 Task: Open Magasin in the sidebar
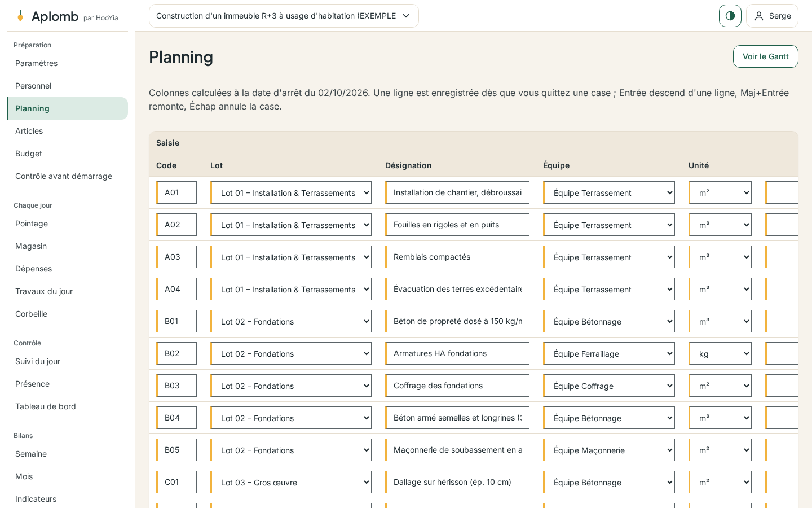pos(67,246)
